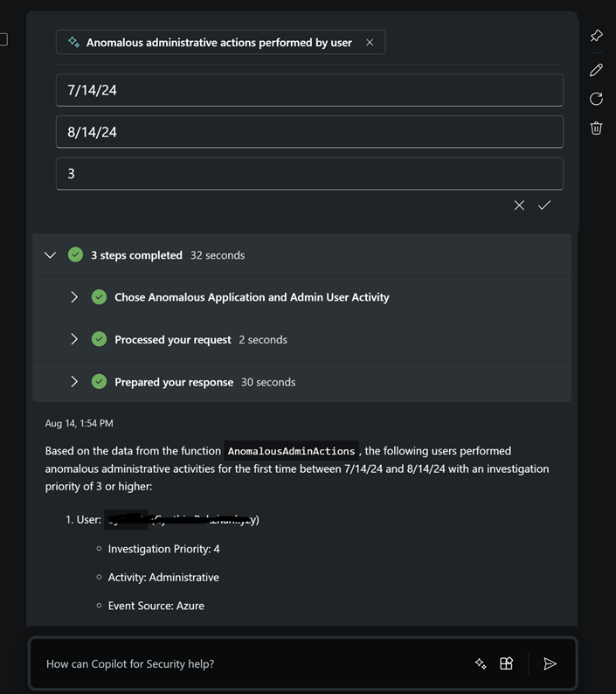The height and width of the screenshot is (694, 616).
Task: Expand the Prepared your response step
Action: click(74, 381)
